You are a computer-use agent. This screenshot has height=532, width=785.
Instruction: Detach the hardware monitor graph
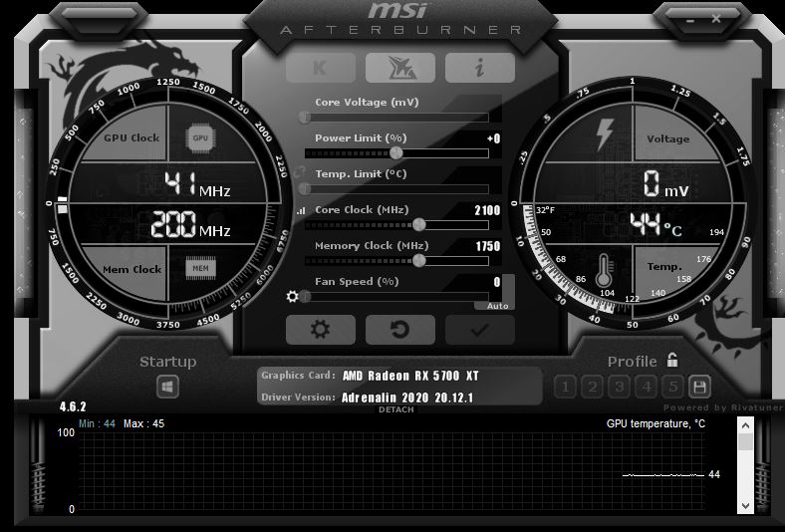tap(395, 409)
